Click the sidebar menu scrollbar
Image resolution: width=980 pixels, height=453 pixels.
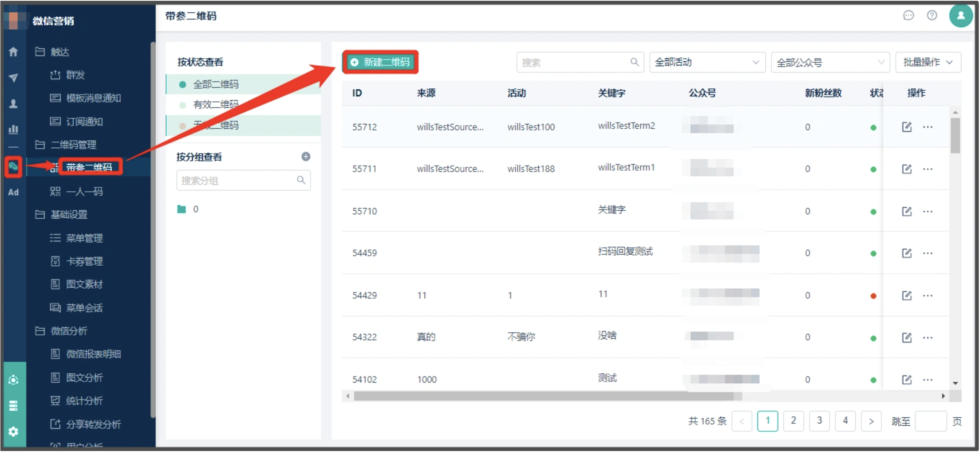[153, 230]
